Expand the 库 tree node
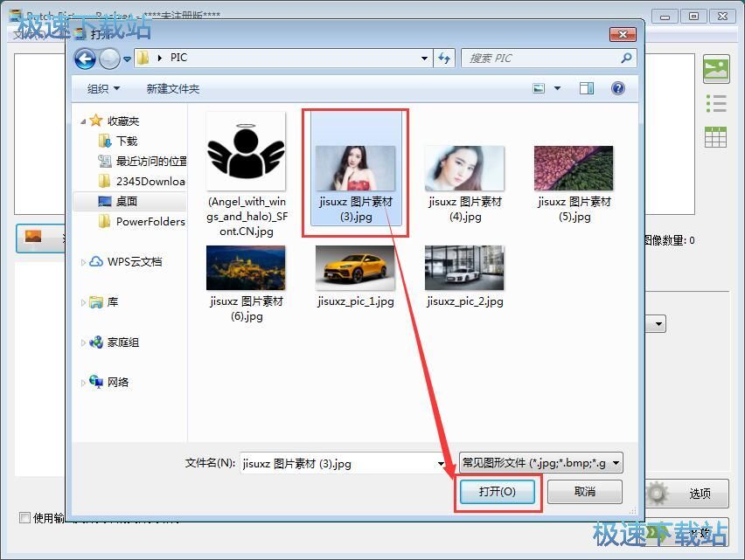Viewport: 745px width, 560px height. pos(83,302)
